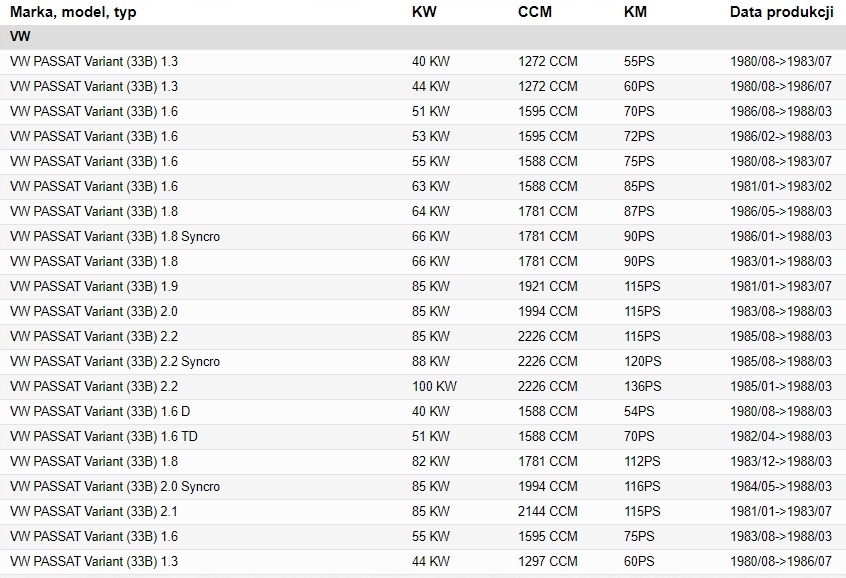Click the VW group header row
The width and height of the screenshot is (846, 578).
click(x=20, y=37)
